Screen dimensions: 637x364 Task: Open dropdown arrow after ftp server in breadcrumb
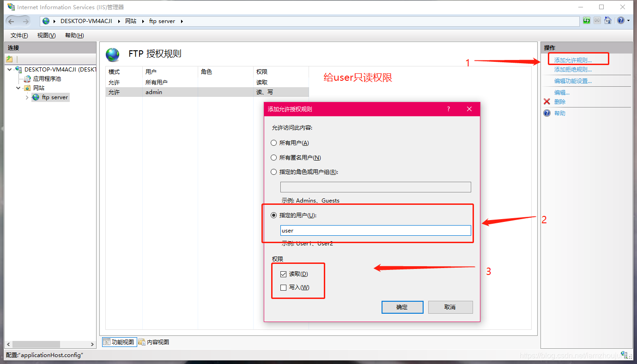coord(182,21)
